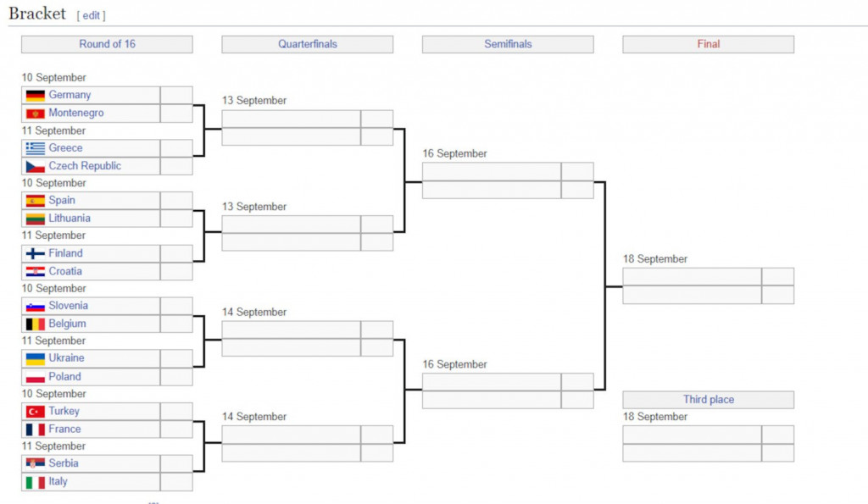Click the Germany flag icon
Viewport: 868px width, 504px height.
pos(35,96)
